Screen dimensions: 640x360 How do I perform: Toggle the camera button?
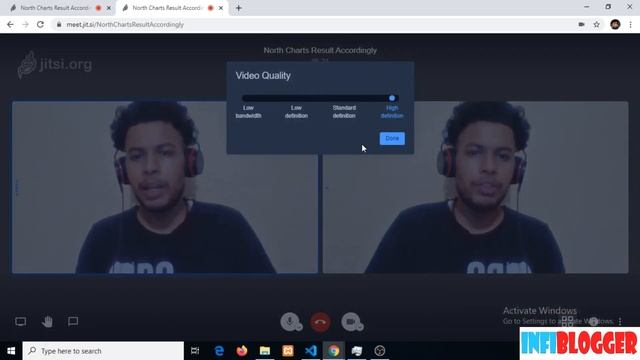(351, 322)
